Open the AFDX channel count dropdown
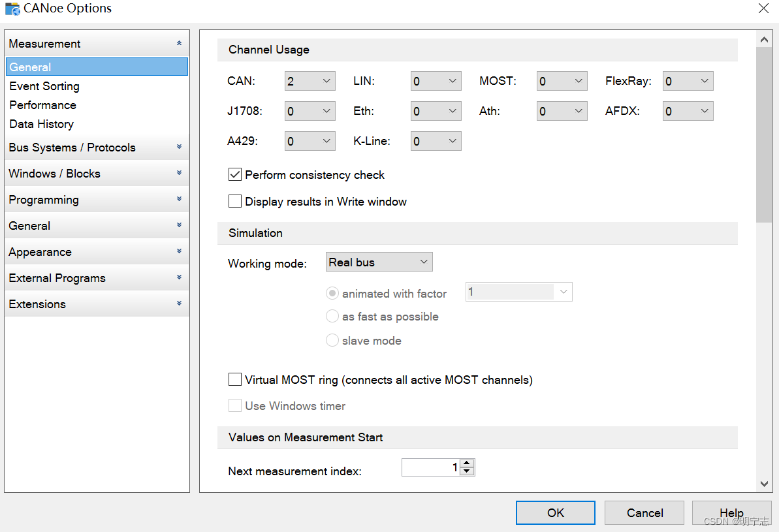The height and width of the screenshot is (532, 779). [688, 111]
